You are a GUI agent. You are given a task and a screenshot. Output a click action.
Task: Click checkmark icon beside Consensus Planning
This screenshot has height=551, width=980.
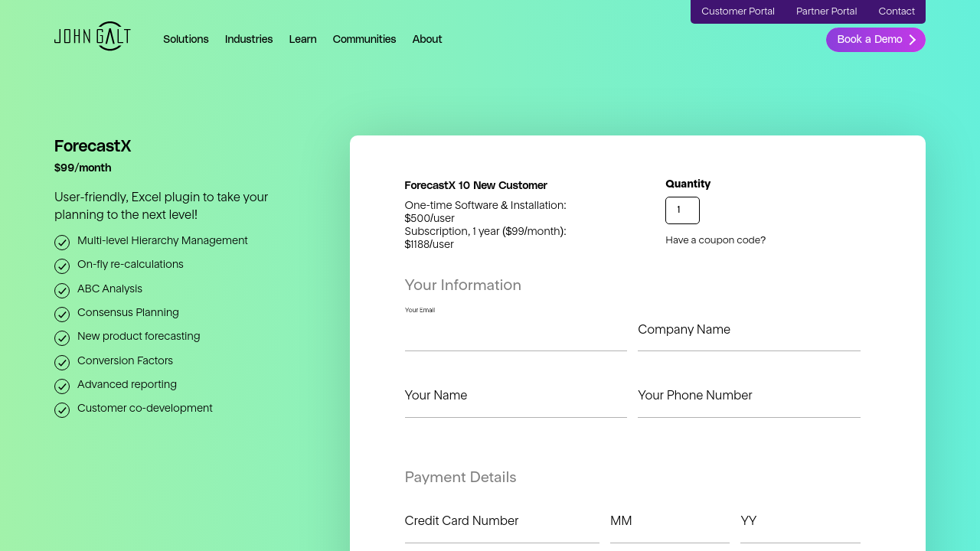62,315
